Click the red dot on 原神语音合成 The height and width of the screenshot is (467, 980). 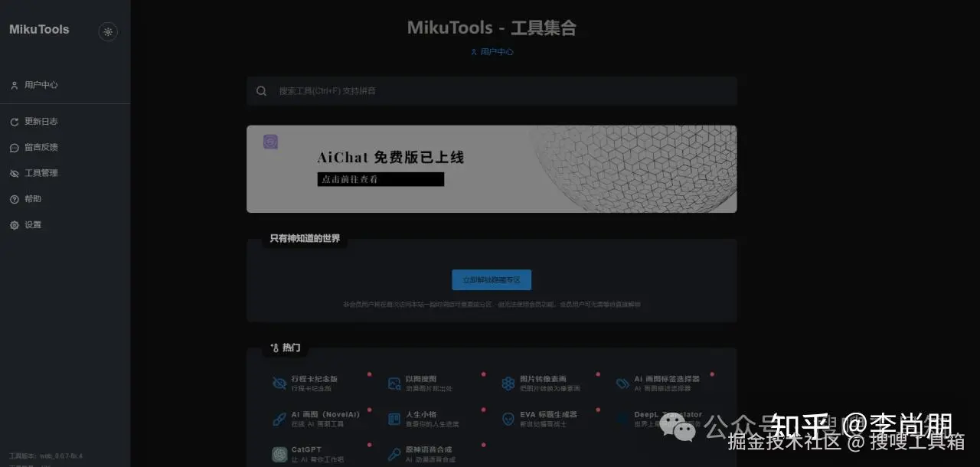(x=484, y=445)
